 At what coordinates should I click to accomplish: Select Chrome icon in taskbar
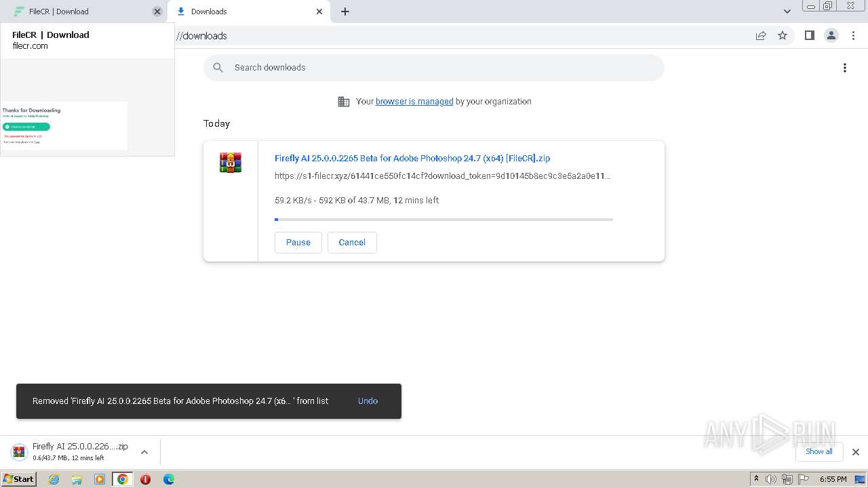(x=123, y=479)
